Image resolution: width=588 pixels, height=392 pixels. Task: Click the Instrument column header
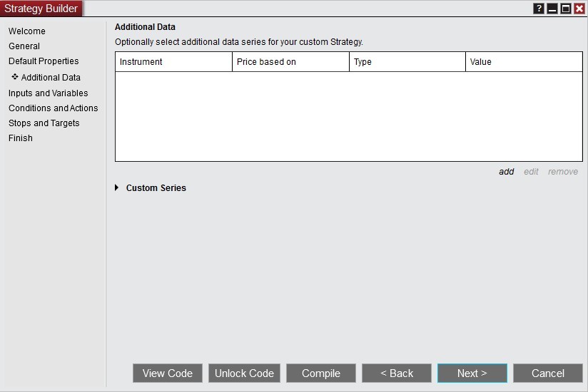pyautogui.click(x=173, y=62)
